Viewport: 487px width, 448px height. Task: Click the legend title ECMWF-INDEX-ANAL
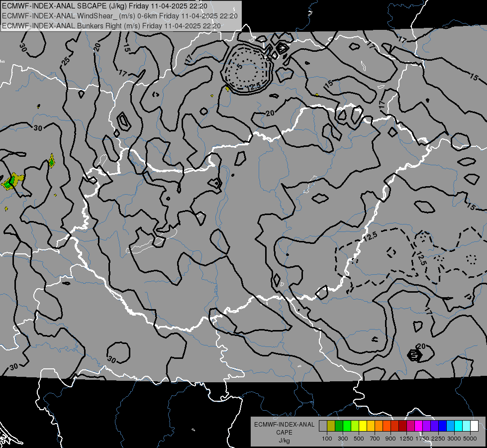[285, 425]
